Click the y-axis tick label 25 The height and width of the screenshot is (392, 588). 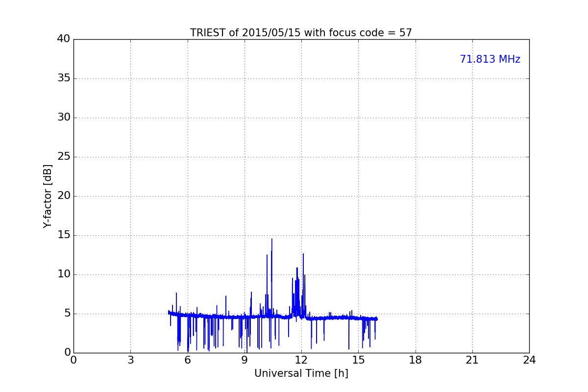pyautogui.click(x=64, y=157)
